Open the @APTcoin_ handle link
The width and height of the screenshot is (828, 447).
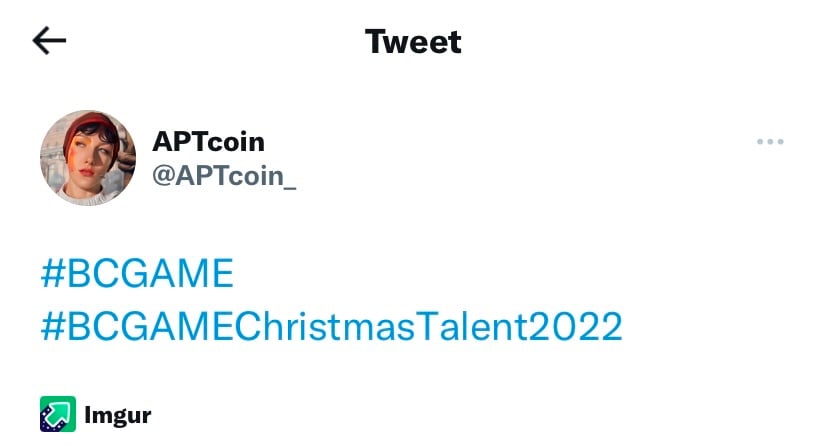(224, 175)
